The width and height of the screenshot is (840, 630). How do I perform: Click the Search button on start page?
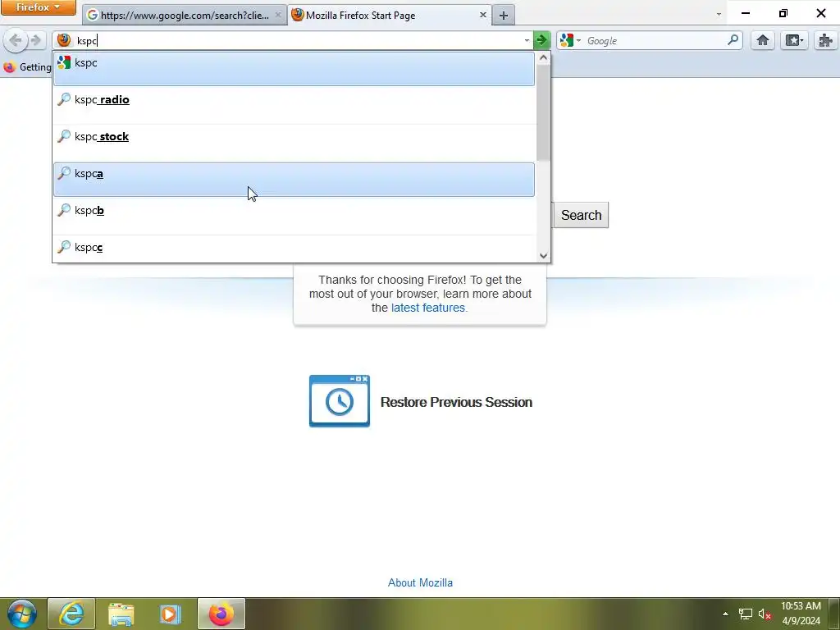coord(581,215)
